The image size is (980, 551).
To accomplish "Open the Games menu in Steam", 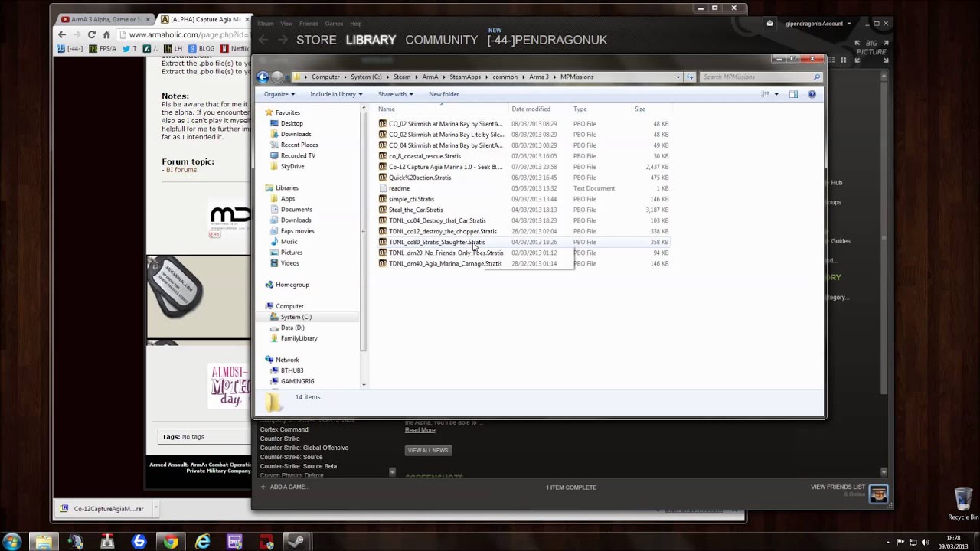I will (334, 24).
